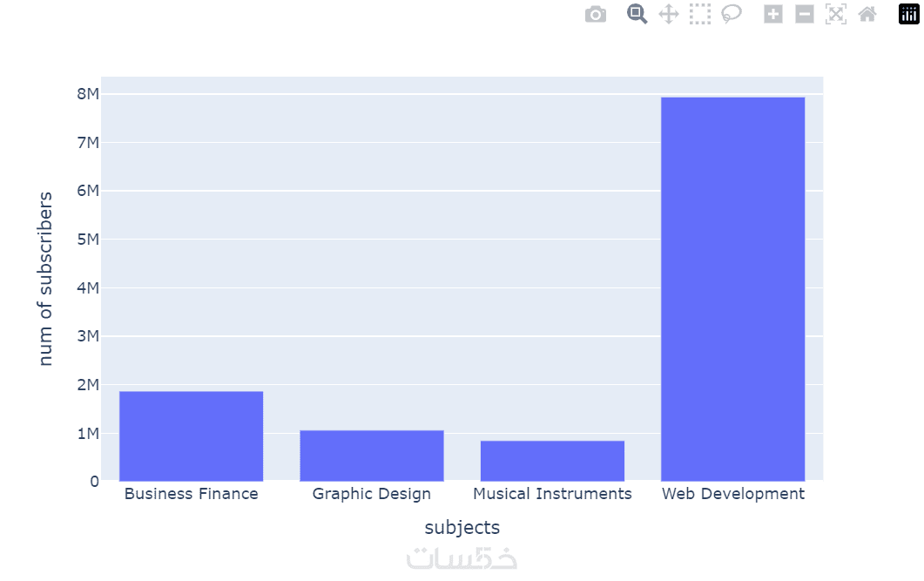Click the Web Development axis label

733,494
